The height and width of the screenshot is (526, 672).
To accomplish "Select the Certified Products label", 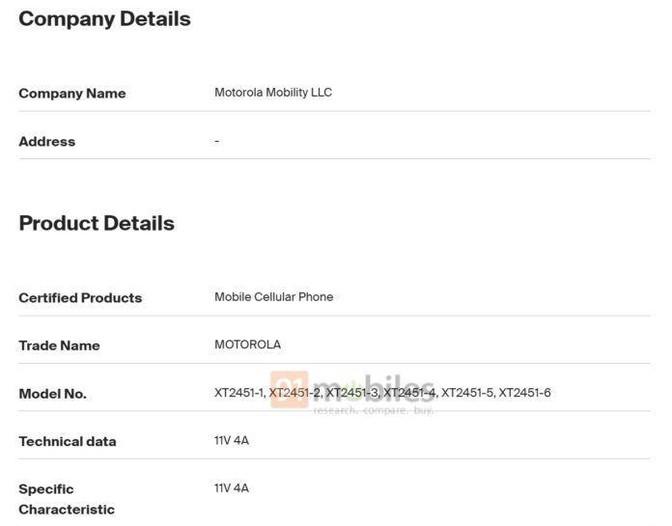I will [x=80, y=297].
